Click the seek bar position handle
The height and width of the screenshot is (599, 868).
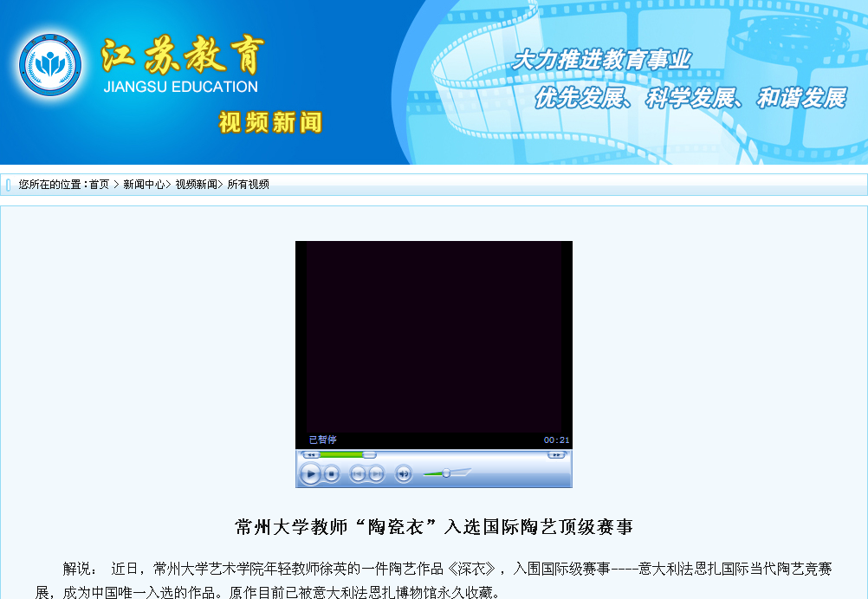369,454
